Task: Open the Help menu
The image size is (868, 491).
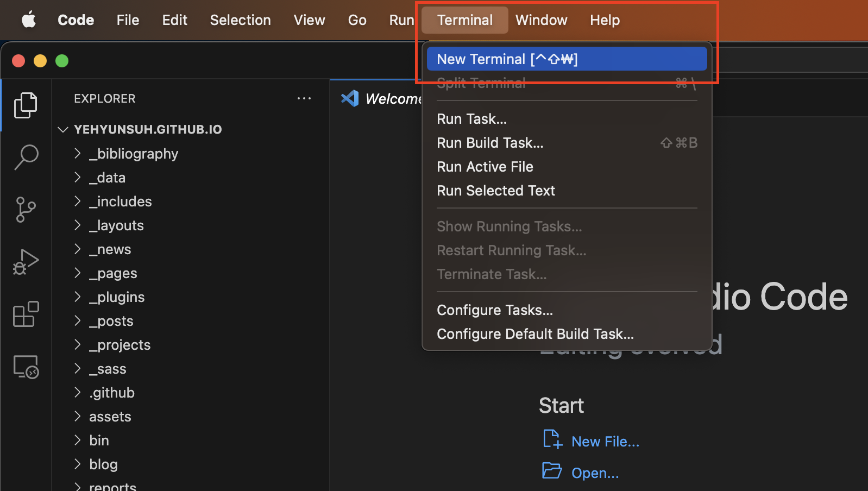Action: (x=605, y=20)
